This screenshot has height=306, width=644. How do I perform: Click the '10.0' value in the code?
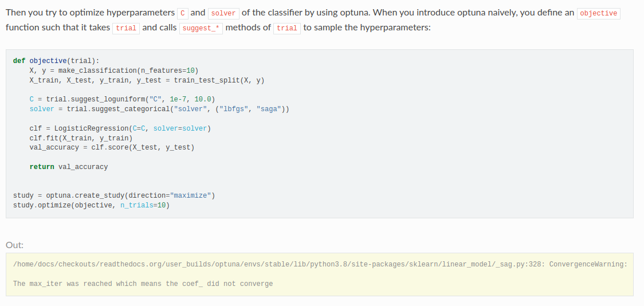coord(202,99)
